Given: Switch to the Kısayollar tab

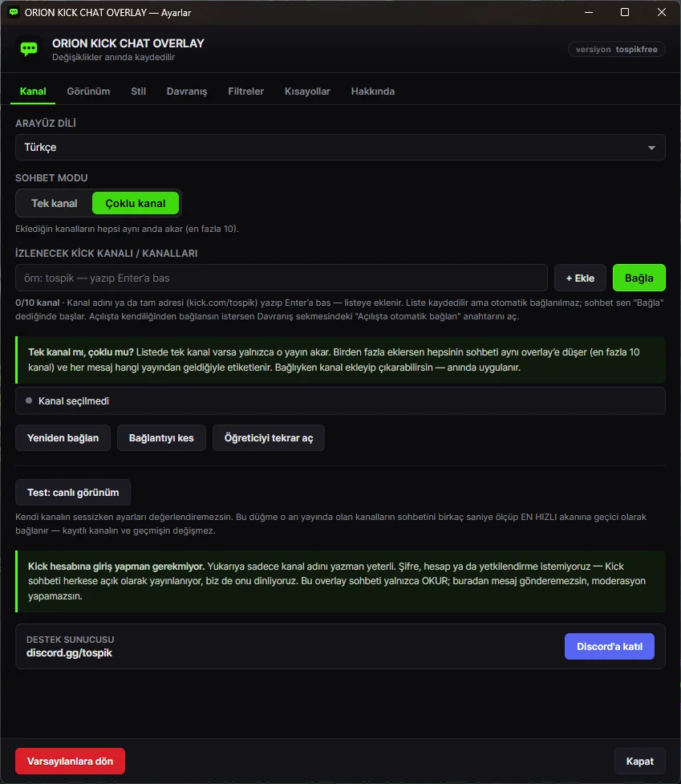Looking at the screenshot, I should point(307,91).
